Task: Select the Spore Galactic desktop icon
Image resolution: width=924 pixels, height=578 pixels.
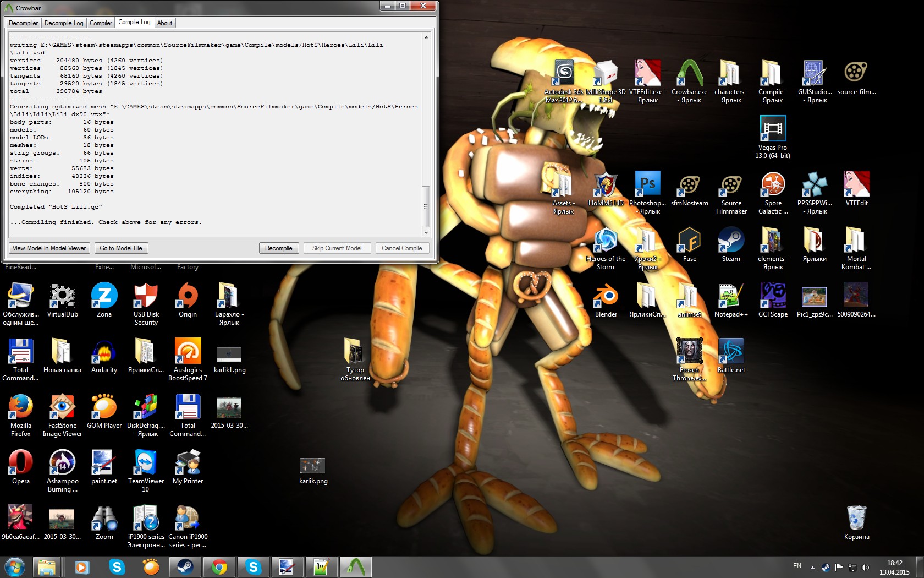Action: point(773,193)
